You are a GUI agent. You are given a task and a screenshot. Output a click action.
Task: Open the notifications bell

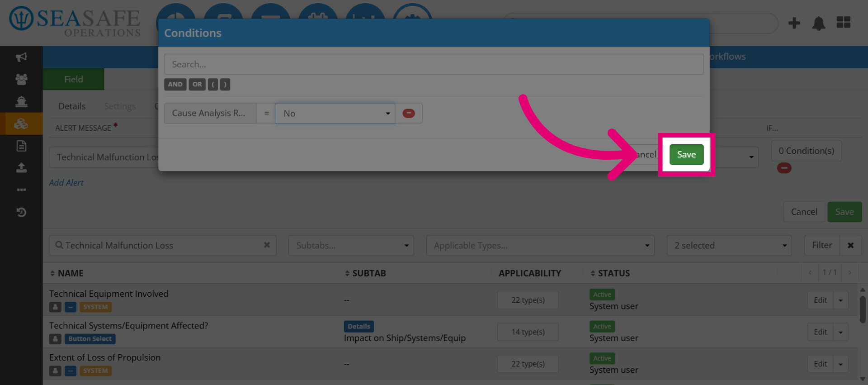pos(819,23)
